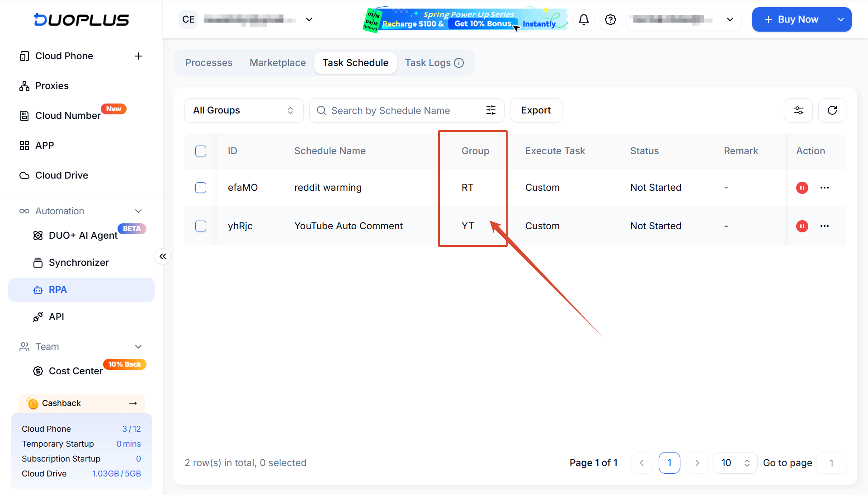Open the Cashback promotion link
The image size is (868, 495).
[81, 403]
